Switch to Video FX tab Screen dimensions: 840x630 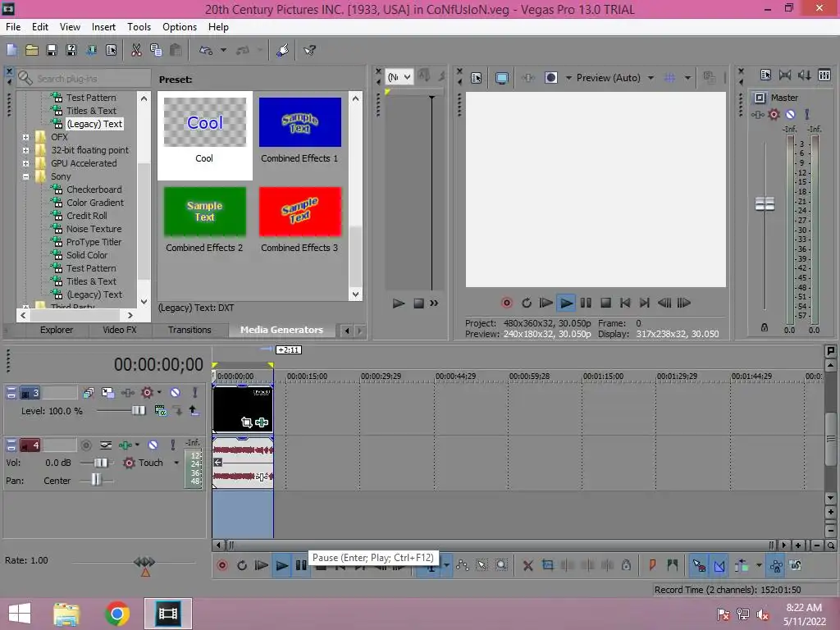tap(120, 330)
